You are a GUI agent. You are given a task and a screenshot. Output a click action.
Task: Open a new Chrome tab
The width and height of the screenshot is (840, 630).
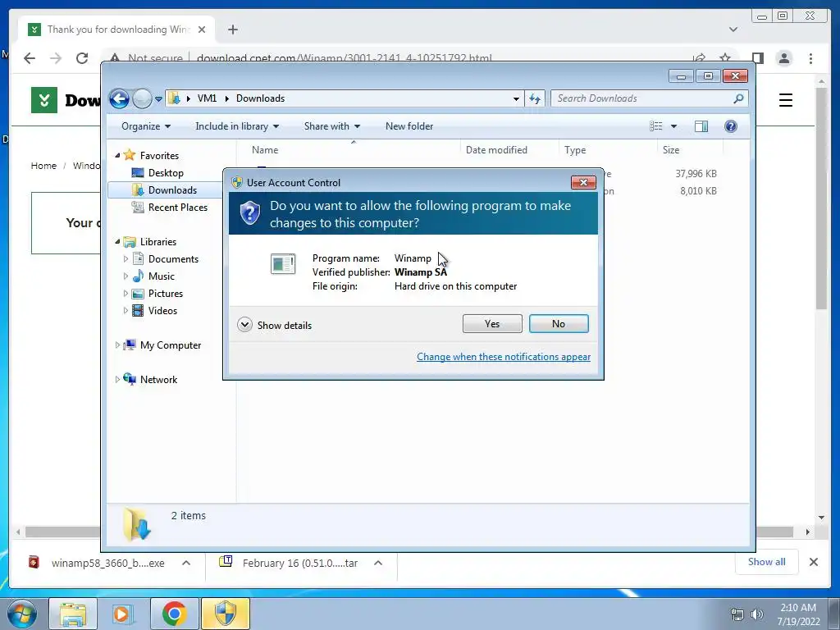232,30
